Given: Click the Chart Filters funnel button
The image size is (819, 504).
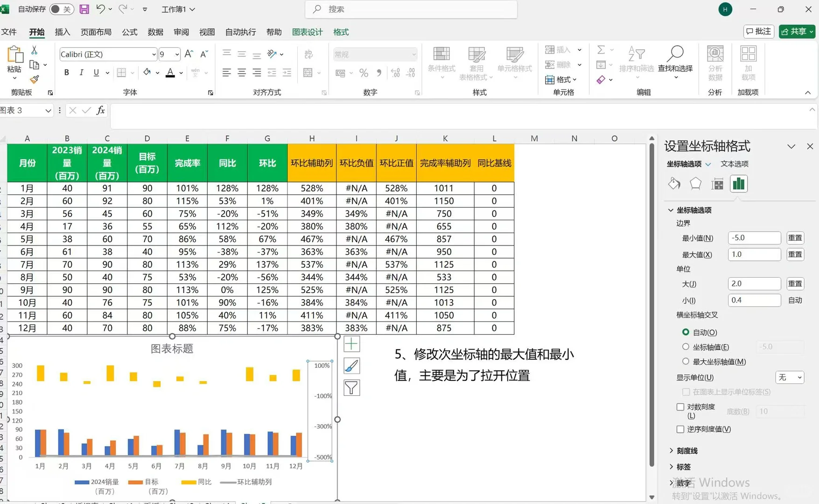Looking at the screenshot, I should pos(351,388).
